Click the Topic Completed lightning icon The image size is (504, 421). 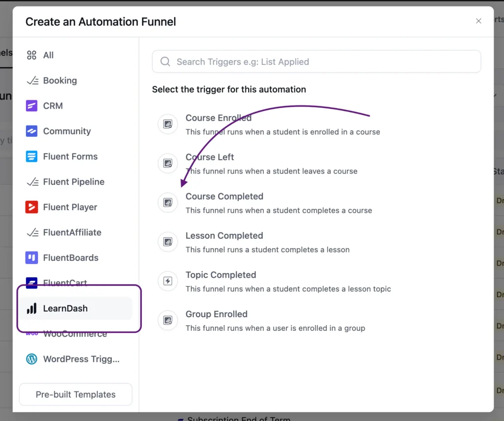[x=168, y=281]
